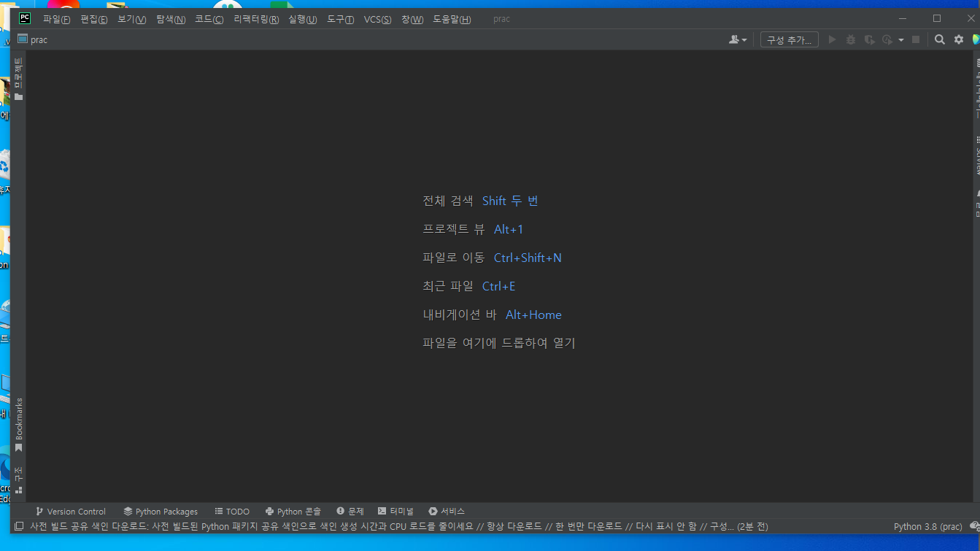Open the Version Control tool window
This screenshot has width=980, height=551.
point(71,512)
